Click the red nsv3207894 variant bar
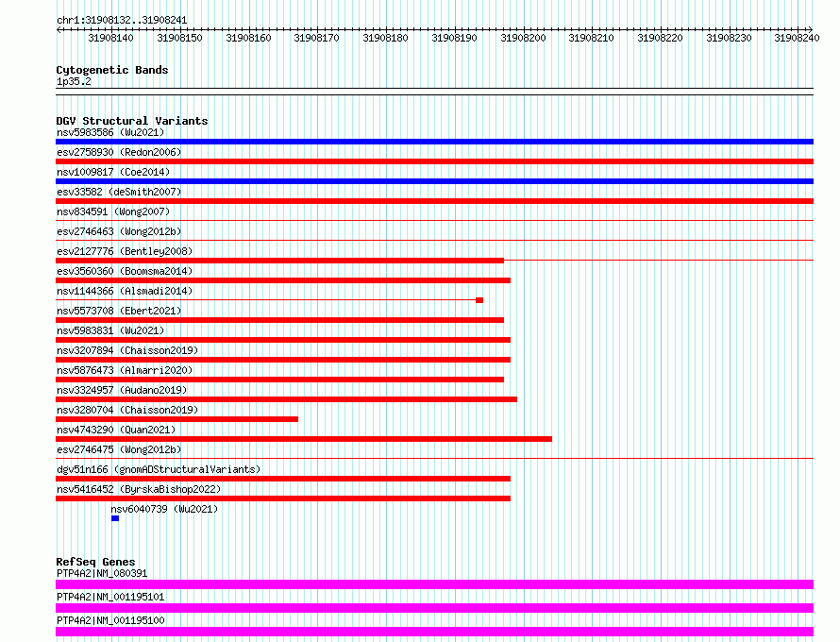Viewport: 840px width, 642px height. tap(283, 360)
